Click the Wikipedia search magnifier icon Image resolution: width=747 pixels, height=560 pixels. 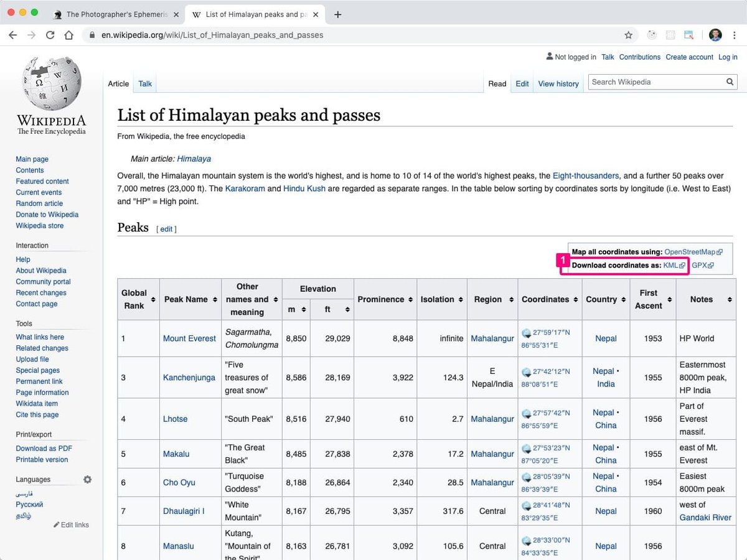pos(730,82)
